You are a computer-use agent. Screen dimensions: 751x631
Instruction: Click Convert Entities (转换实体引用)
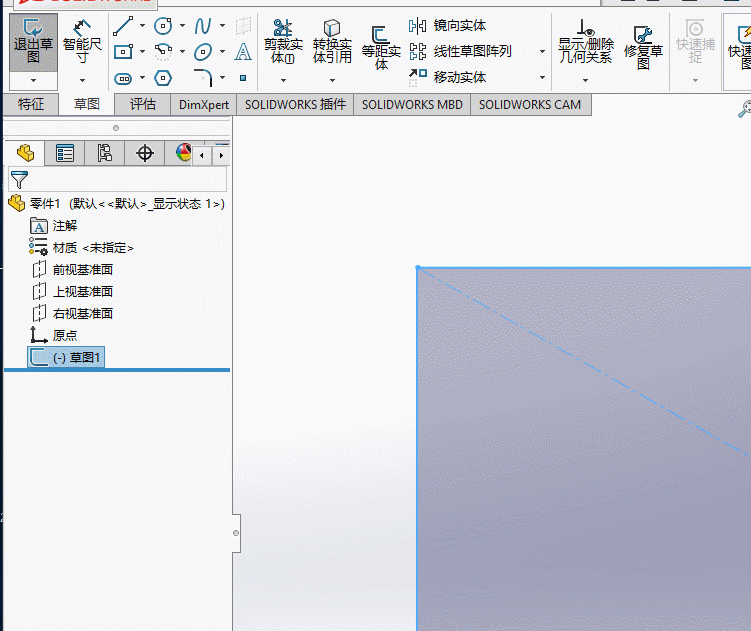332,42
